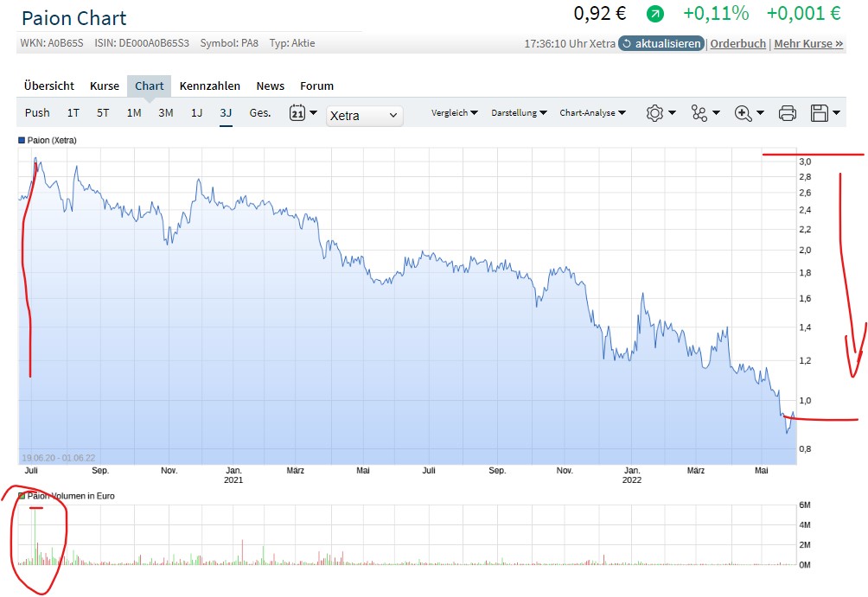The width and height of the screenshot is (868, 597).
Task: Open the Mehr Kurse link
Action: (808, 44)
